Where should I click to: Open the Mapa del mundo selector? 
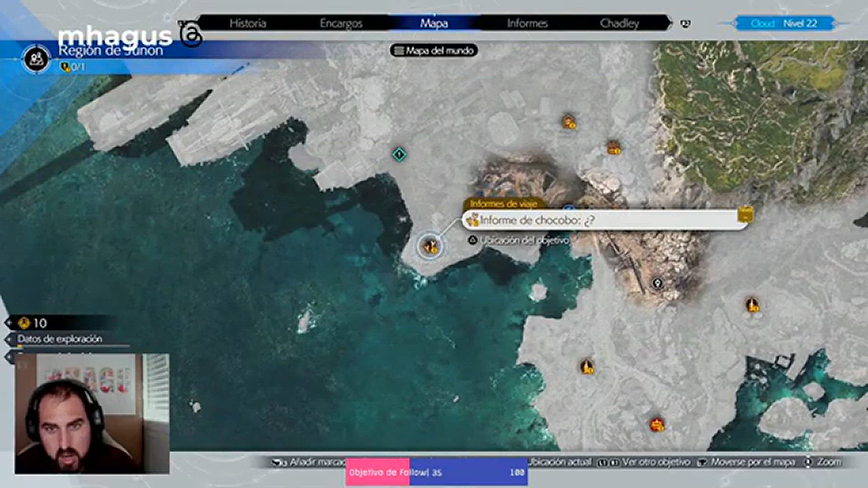coord(434,51)
